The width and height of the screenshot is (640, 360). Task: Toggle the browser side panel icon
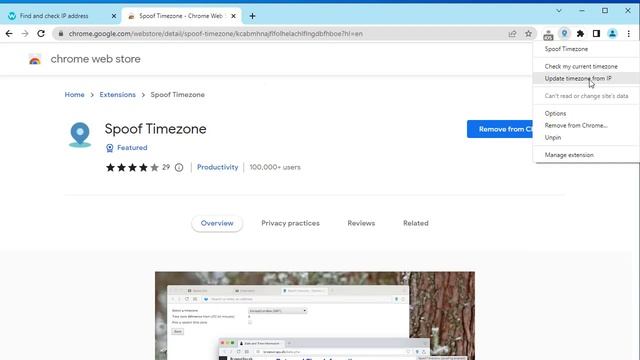coord(596,34)
